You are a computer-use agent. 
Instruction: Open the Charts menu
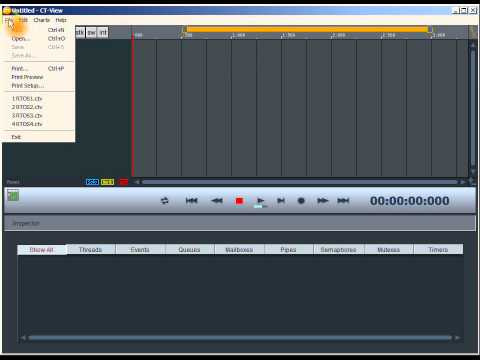[x=42, y=20]
